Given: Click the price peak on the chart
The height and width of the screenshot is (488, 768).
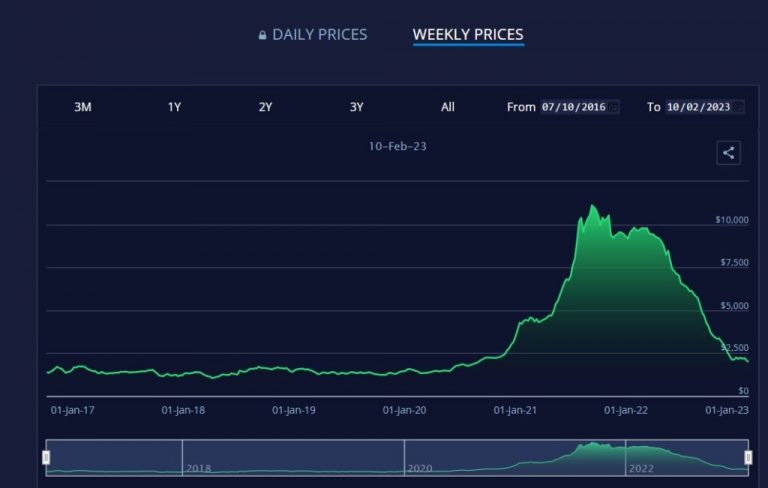Looking at the screenshot, I should (592, 205).
